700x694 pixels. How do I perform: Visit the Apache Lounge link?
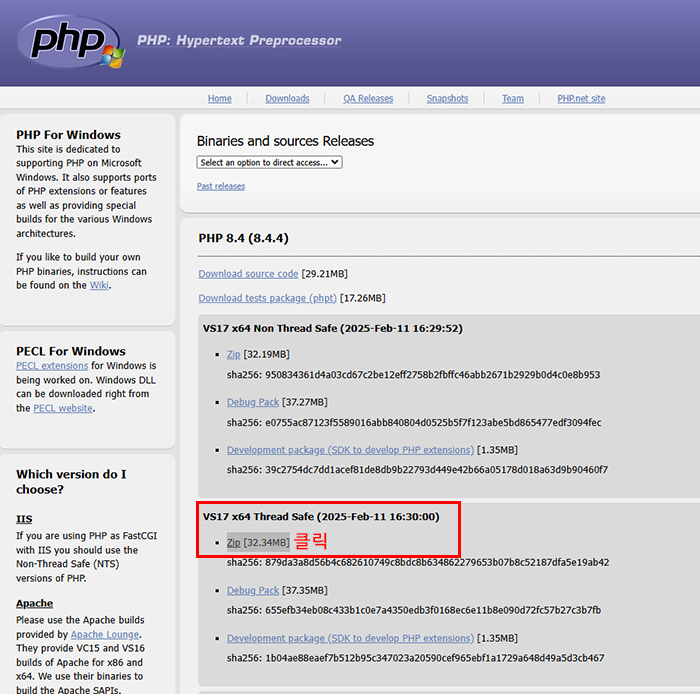point(105,635)
